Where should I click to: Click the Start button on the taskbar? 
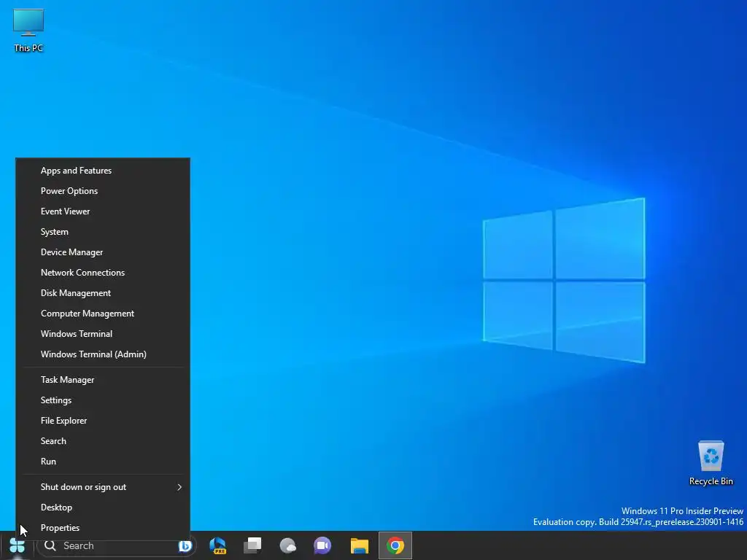click(18, 546)
